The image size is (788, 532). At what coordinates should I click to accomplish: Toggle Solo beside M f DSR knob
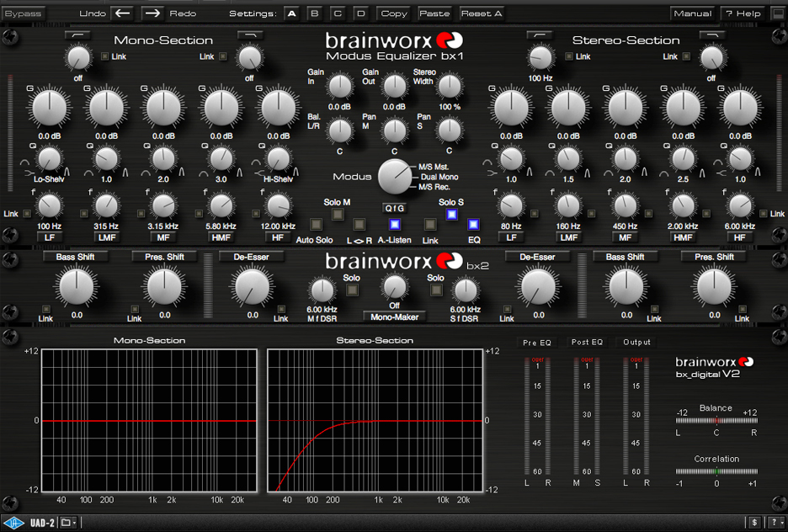point(352,290)
